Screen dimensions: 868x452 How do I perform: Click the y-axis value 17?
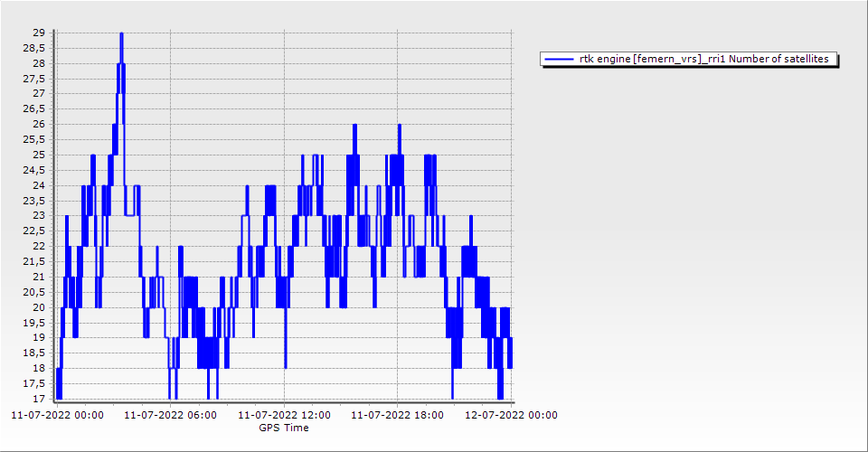point(39,399)
